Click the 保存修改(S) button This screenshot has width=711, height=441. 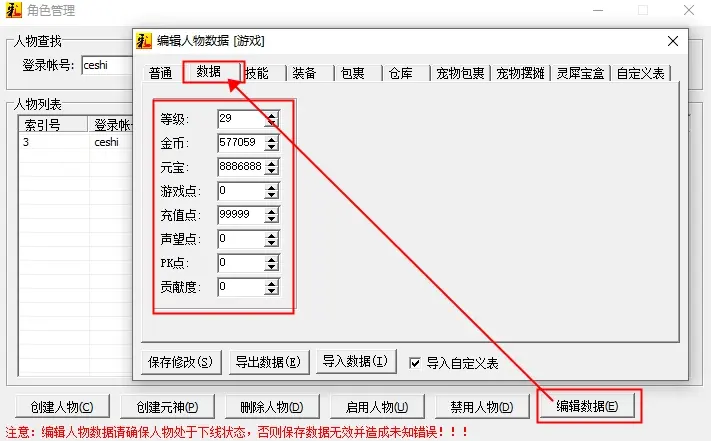[x=181, y=362]
